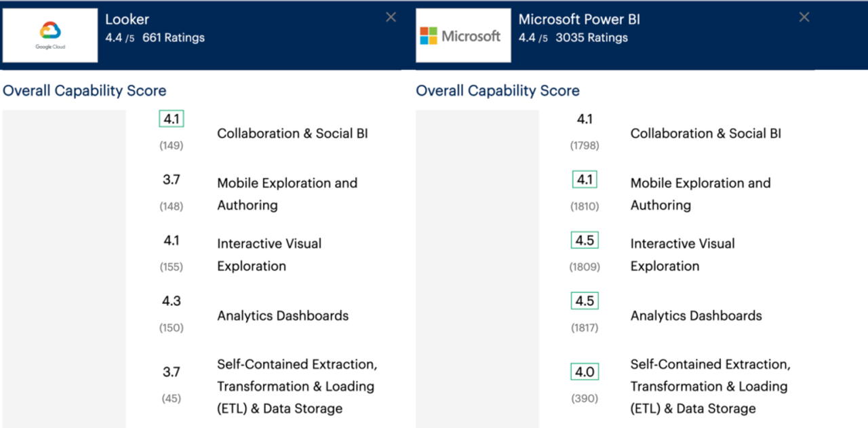Click Looker's Overall Capability Score heading
This screenshot has width=868, height=428.
coord(85,91)
